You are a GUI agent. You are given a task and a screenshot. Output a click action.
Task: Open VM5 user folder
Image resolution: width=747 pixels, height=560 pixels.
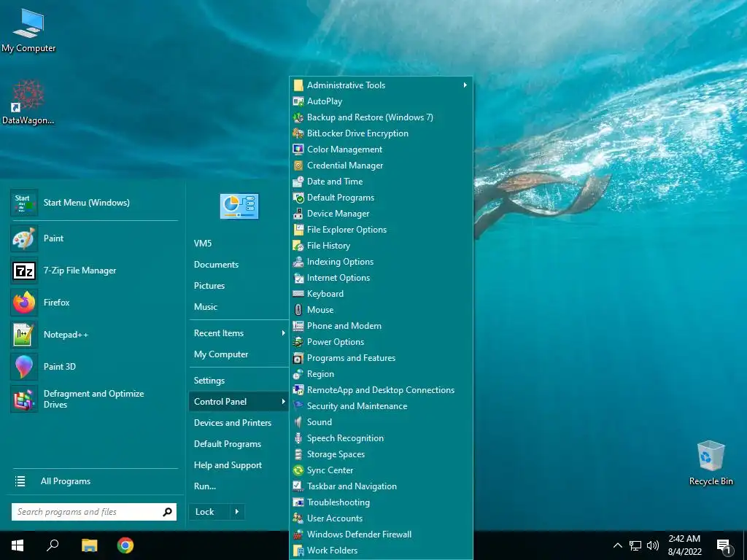click(x=239, y=244)
